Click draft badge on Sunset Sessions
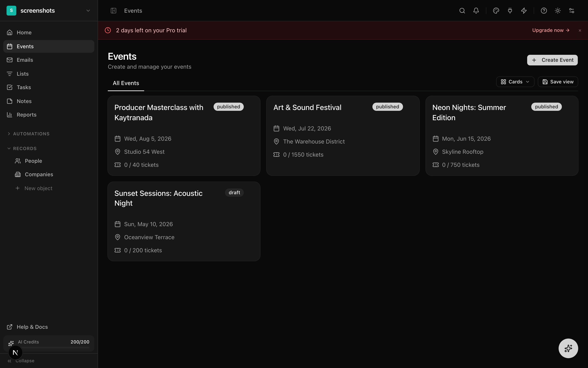Screen dimensions: 588x368 234,193
